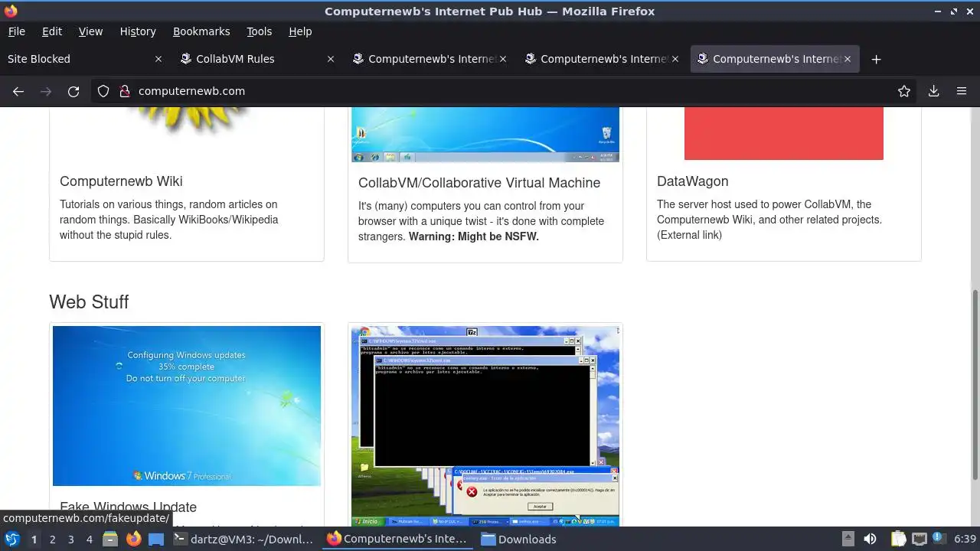980x551 pixels.
Task: Click the CollabVM Windows 7 desktop thumbnail
Action: coord(485,135)
